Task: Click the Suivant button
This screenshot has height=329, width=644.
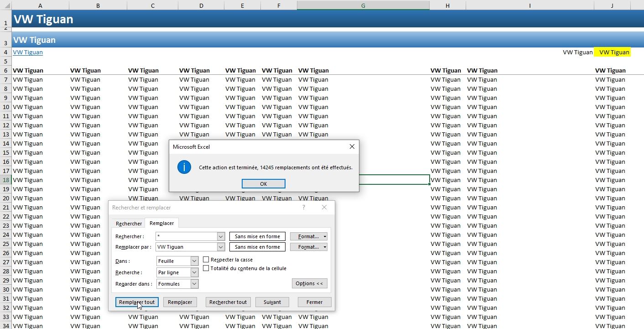Action: coord(272,302)
